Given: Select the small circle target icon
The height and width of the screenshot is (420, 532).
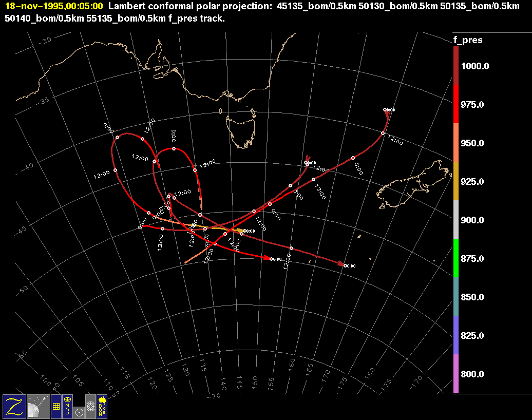Looking at the screenshot, I should [x=79, y=412].
